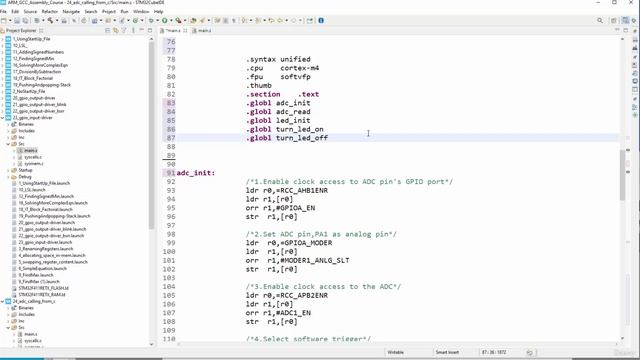Open the Build hammer dropdown arrow
The width and height of the screenshot is (640, 360).
pos(56,20)
